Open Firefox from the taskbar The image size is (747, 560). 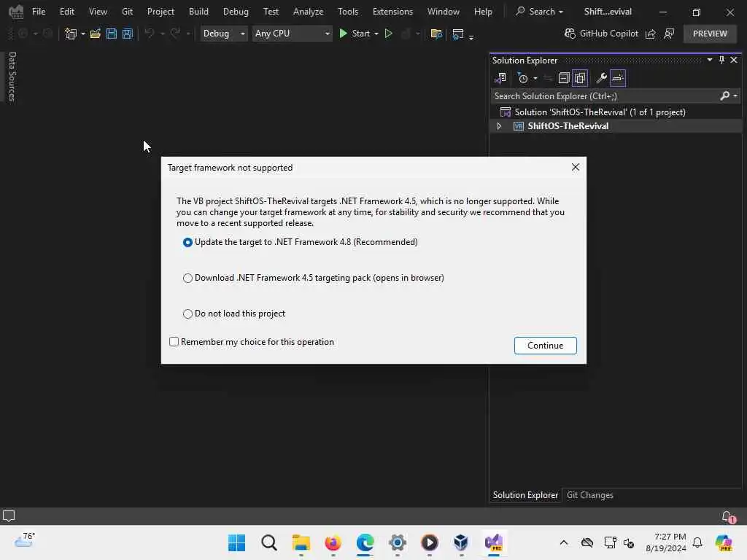(x=333, y=542)
